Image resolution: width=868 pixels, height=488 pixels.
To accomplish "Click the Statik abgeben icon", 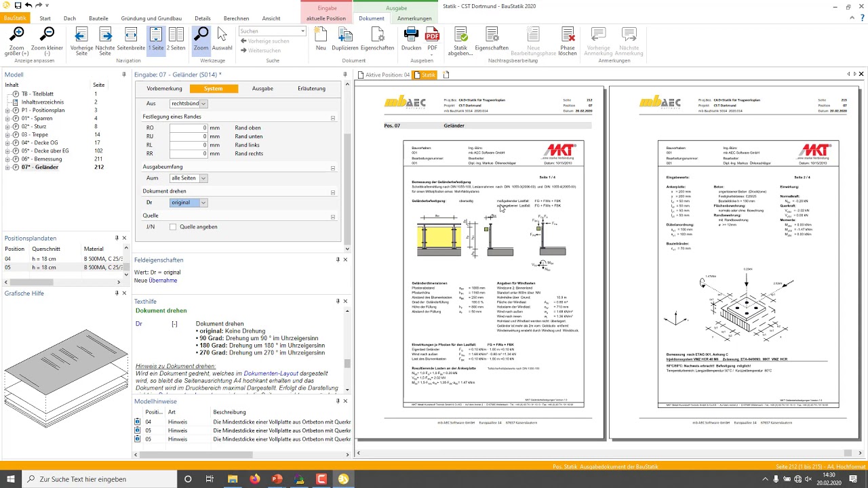I will 460,35.
